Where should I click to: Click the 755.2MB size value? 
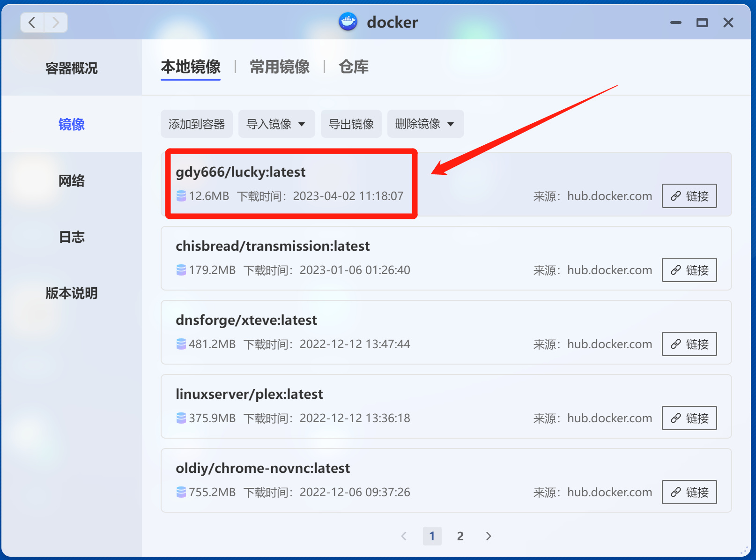coord(212,492)
